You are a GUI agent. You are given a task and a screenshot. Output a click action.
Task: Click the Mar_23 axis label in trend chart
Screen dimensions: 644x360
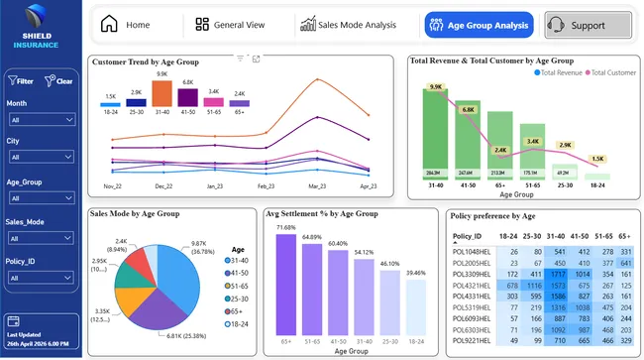(317, 186)
